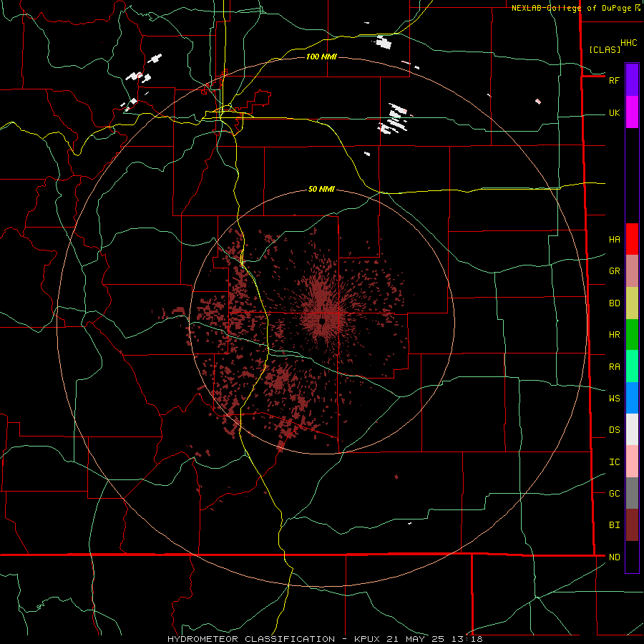Click the ND black legend swatch
This screenshot has height=644, width=644.
[632, 557]
